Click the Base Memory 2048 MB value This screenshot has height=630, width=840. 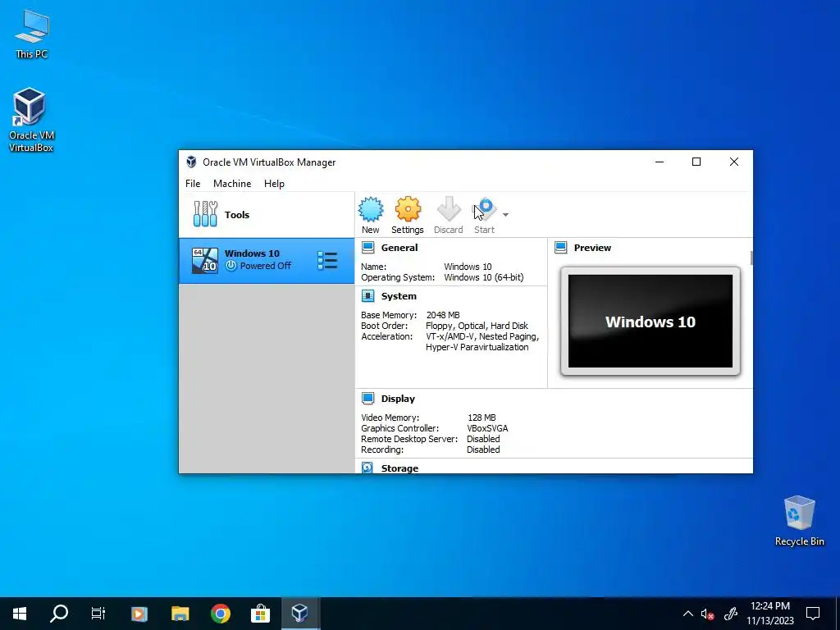coord(442,315)
